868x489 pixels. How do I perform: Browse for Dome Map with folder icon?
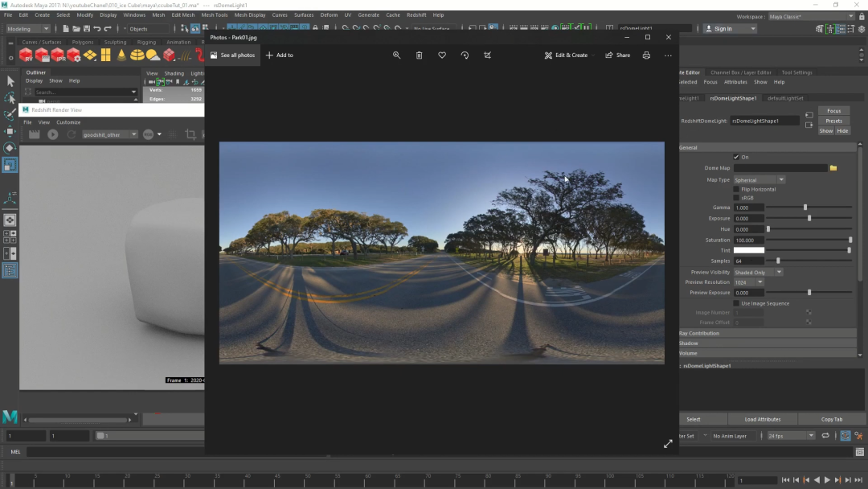pos(833,168)
